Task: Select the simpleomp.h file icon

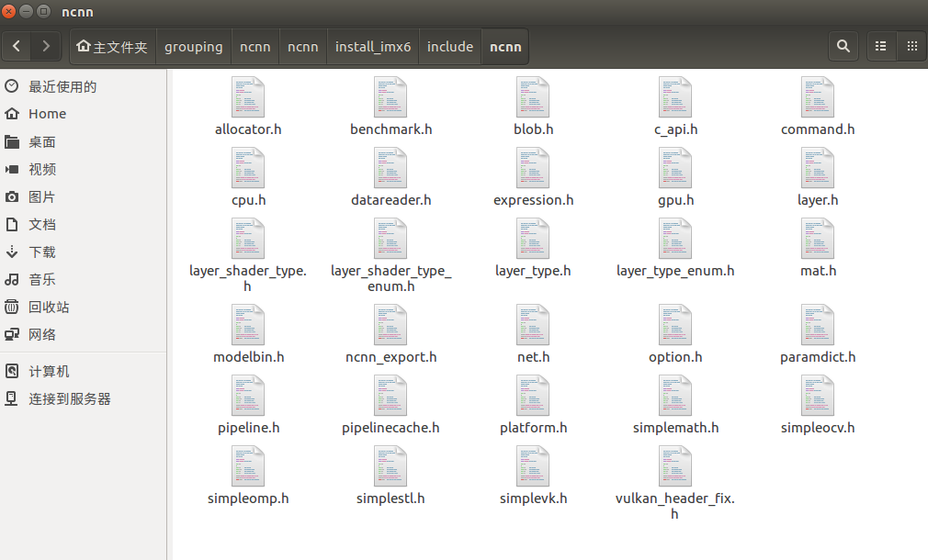Action: click(248, 466)
